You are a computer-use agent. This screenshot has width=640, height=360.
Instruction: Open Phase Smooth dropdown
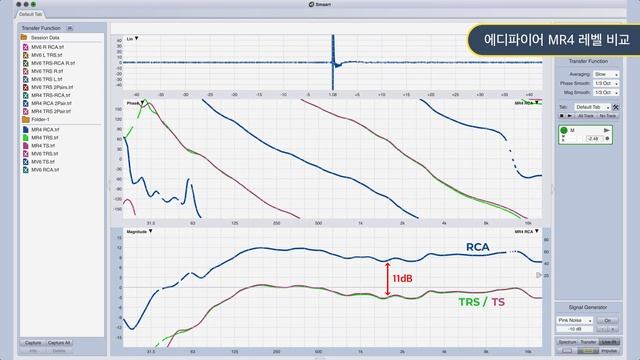[x=606, y=83]
